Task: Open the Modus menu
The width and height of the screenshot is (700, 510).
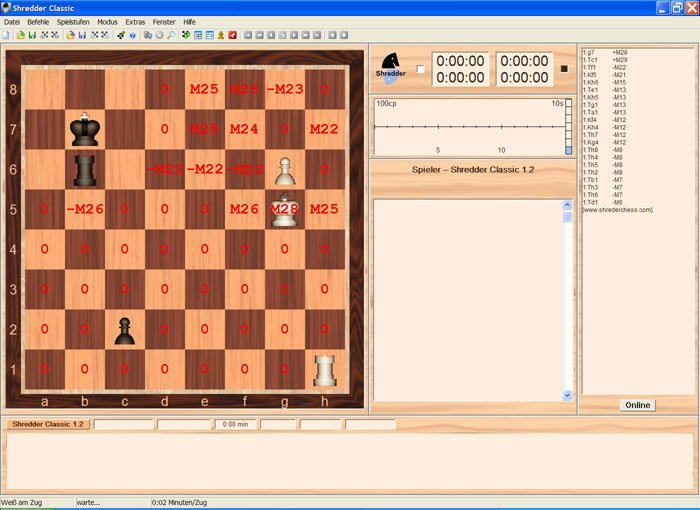Action: point(107,22)
